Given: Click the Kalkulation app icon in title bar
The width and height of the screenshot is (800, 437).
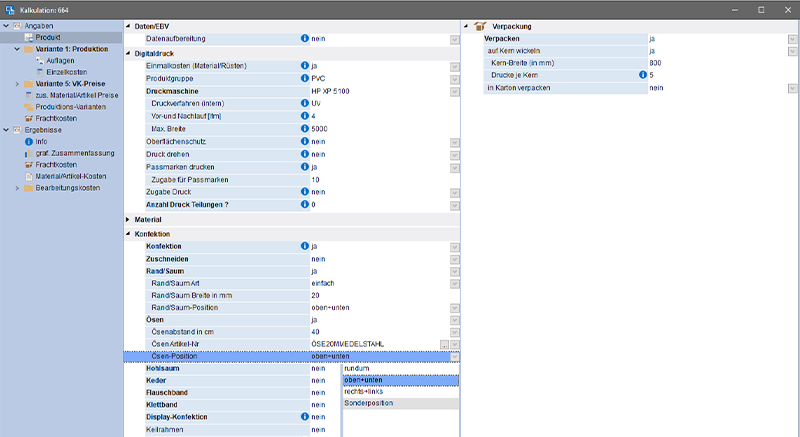Looking at the screenshot, I should pos(10,10).
